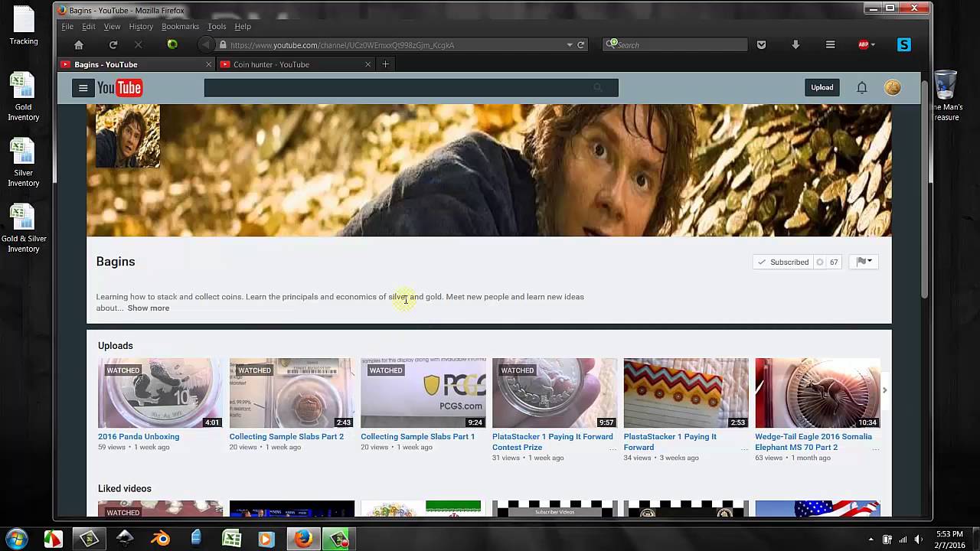
Task: Click the green circular toolbar icon
Action: [172, 44]
